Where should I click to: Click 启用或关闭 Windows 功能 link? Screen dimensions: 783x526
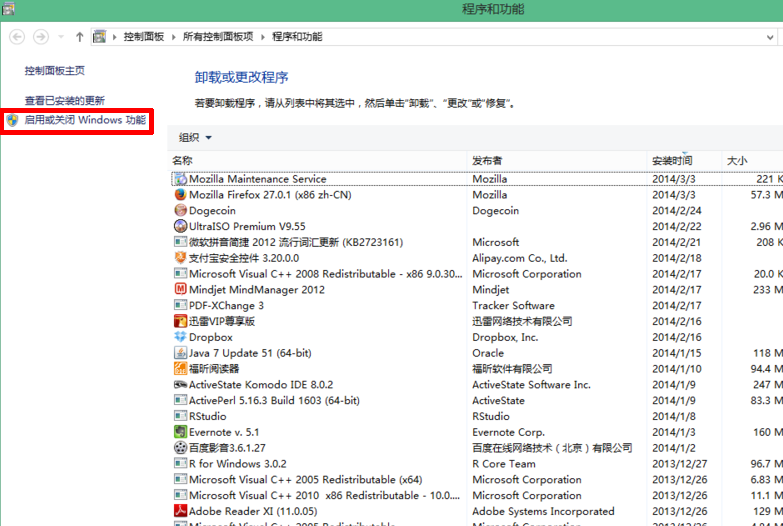[x=85, y=120]
